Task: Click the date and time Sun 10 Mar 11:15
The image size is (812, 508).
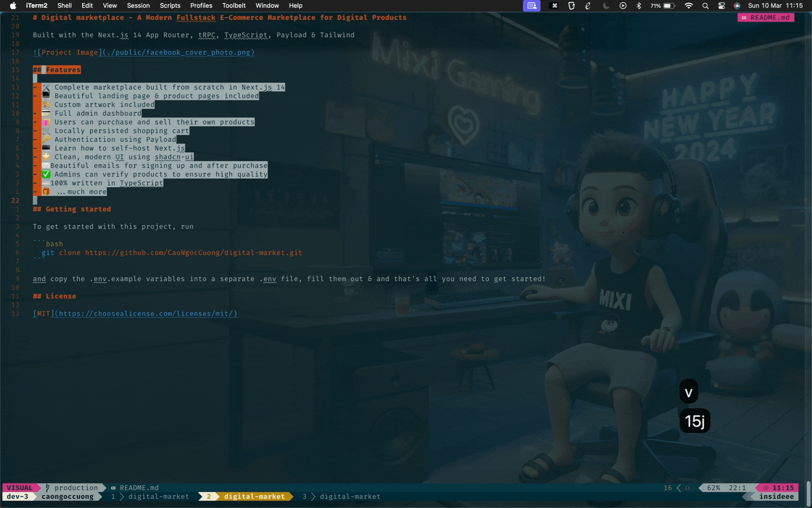Action: click(x=775, y=6)
